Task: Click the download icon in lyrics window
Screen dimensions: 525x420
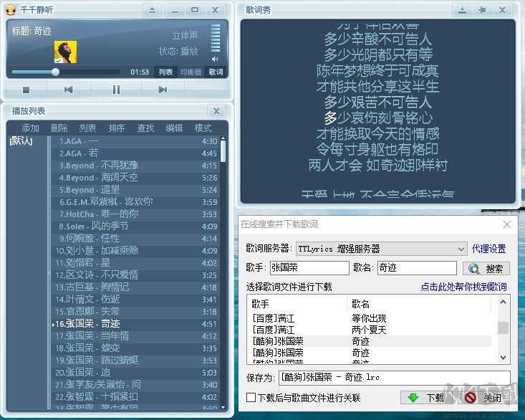Action: pos(463,10)
